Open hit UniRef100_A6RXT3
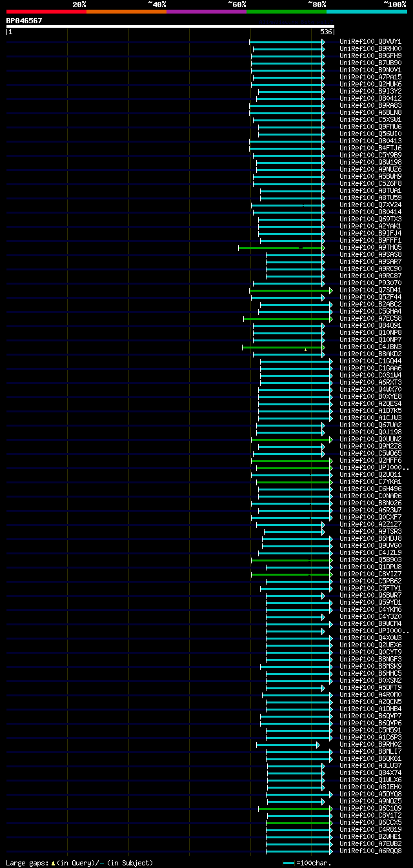 370,382
